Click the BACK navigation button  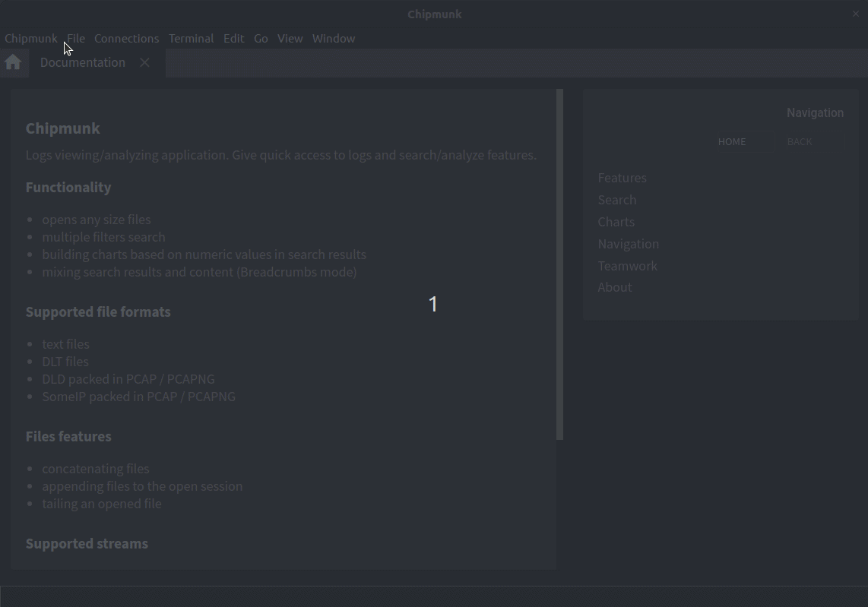[816, 141]
